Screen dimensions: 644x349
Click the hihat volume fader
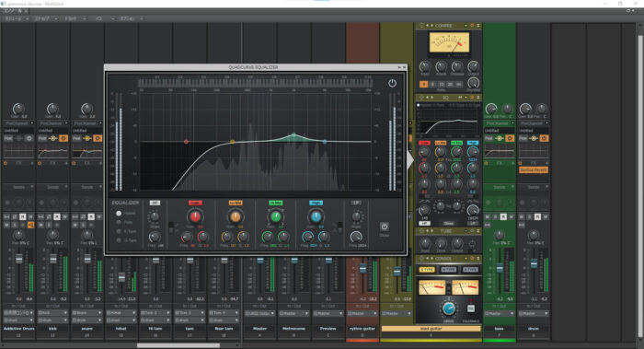121,277
